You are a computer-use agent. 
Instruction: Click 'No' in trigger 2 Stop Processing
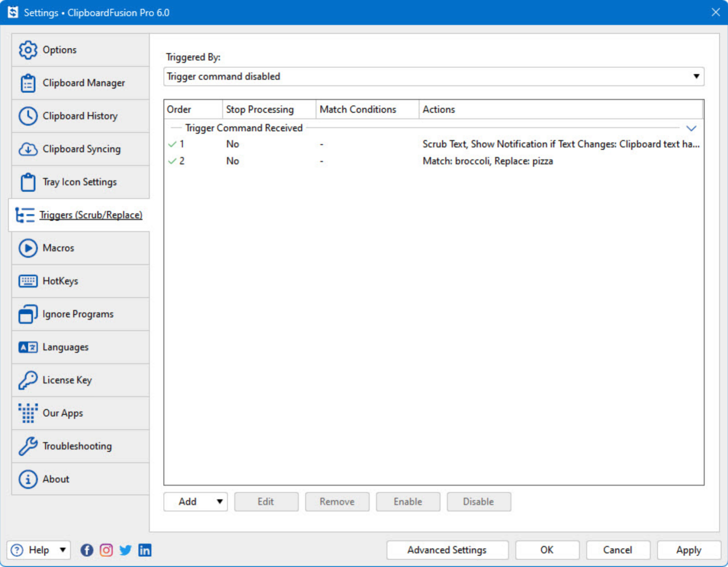click(233, 161)
